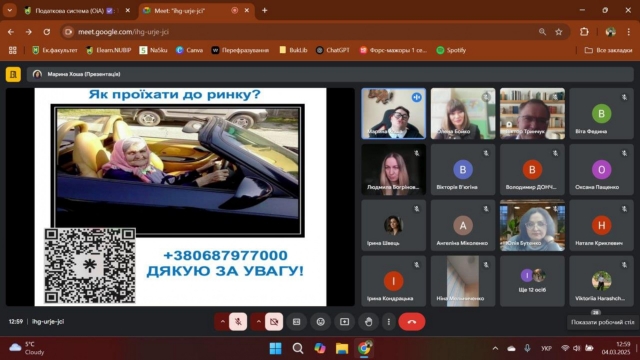Image resolution: width=640 pixels, height=360 pixels.
Task: Open the Перефразування bookmark
Action: (x=240, y=50)
